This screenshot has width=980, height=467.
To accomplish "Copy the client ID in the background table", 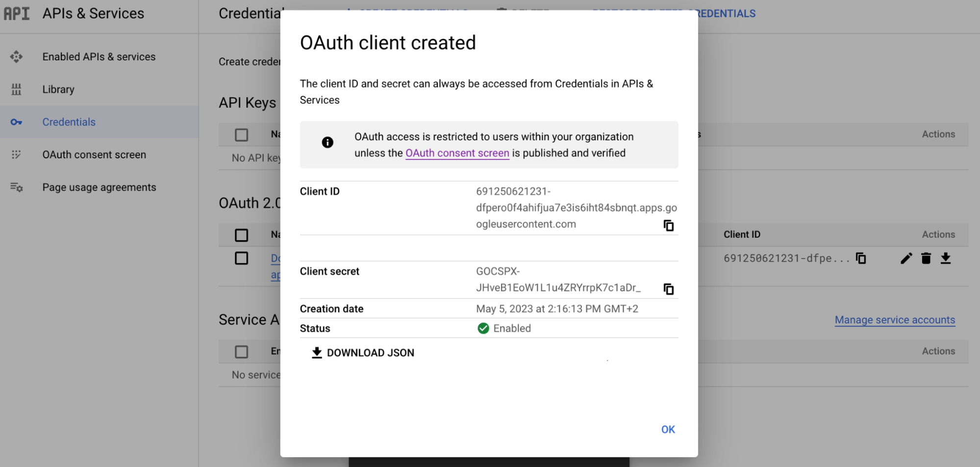I will 861,258.
